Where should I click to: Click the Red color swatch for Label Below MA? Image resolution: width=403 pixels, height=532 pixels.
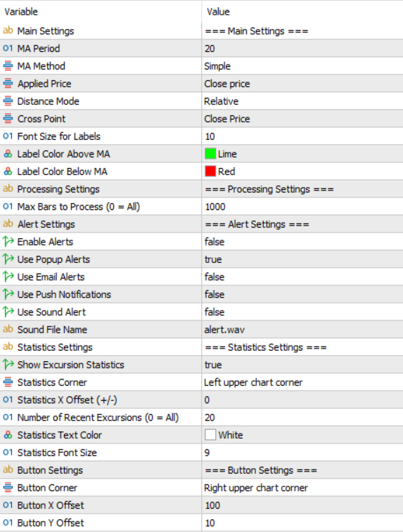click(x=210, y=171)
